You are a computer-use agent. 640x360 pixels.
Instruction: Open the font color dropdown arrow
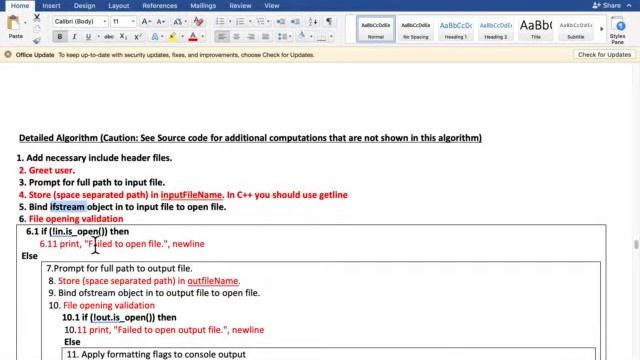tap(203, 37)
